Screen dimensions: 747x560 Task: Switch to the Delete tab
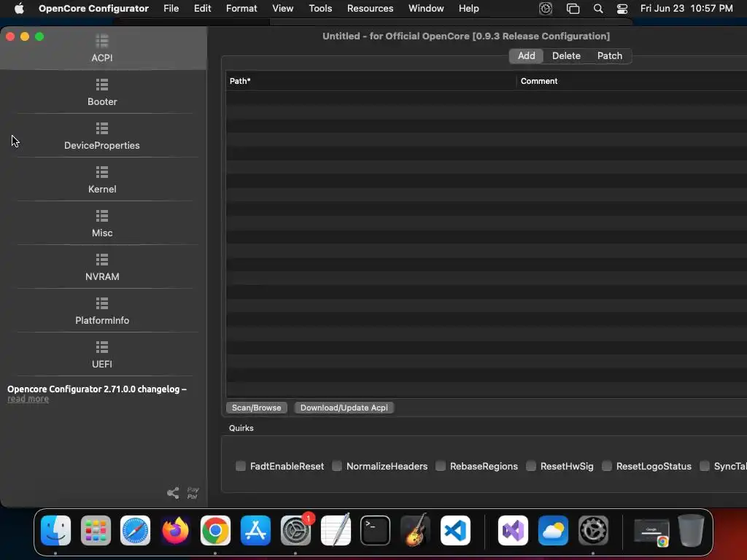[566, 55]
